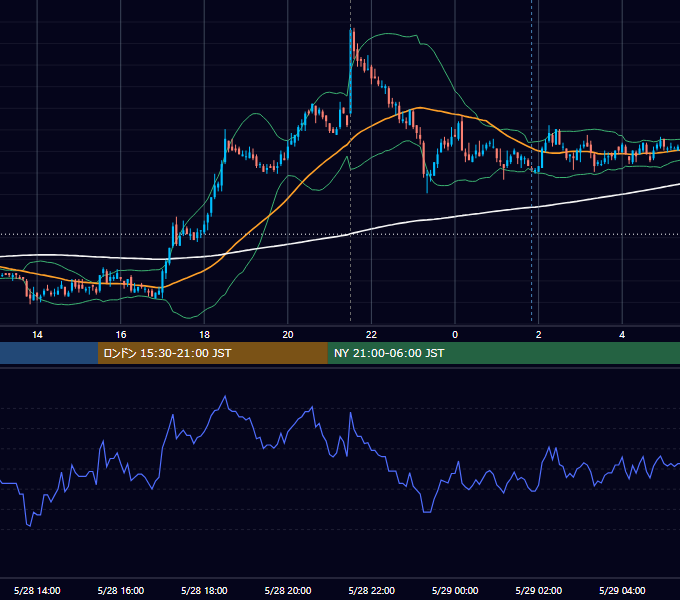Click the 5/28 16:00 date label
The height and width of the screenshot is (600, 680).
[x=121, y=590]
